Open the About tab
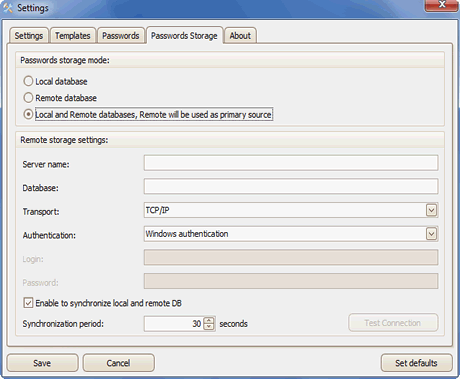The width and height of the screenshot is (460, 379). pyautogui.click(x=240, y=36)
